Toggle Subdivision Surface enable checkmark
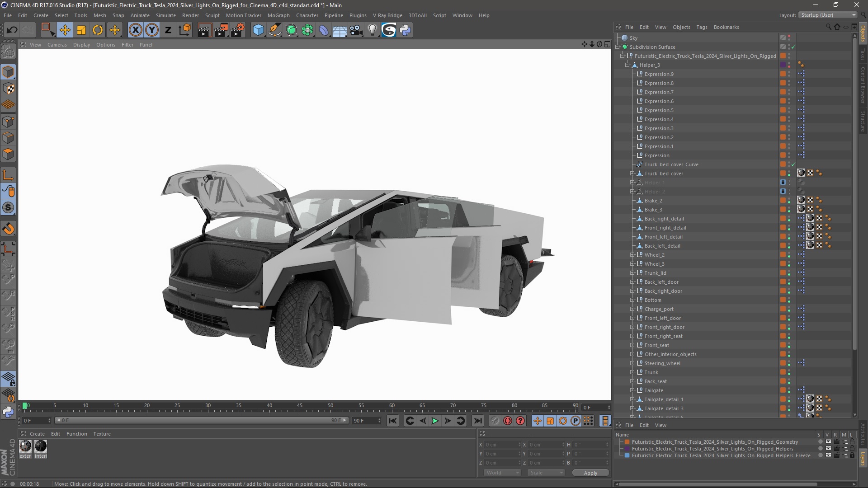The image size is (868, 488). point(793,47)
